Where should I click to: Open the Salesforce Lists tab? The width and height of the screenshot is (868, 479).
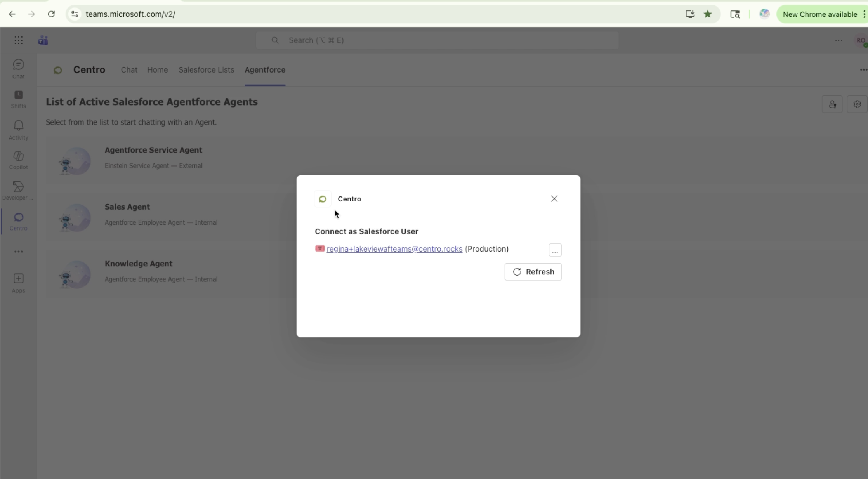tap(206, 70)
